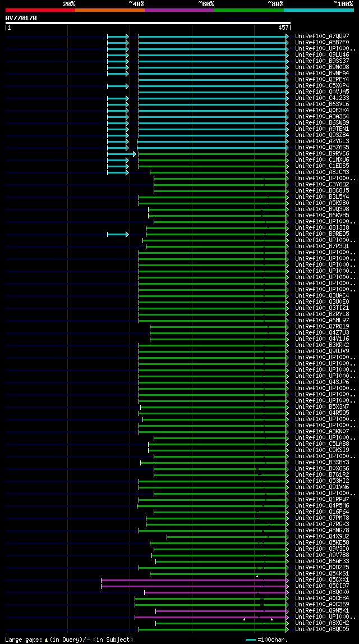Click the UniRef100_A3KN07 label
Image resolution: width=359 pixels, height=644 pixels.
[322, 432]
